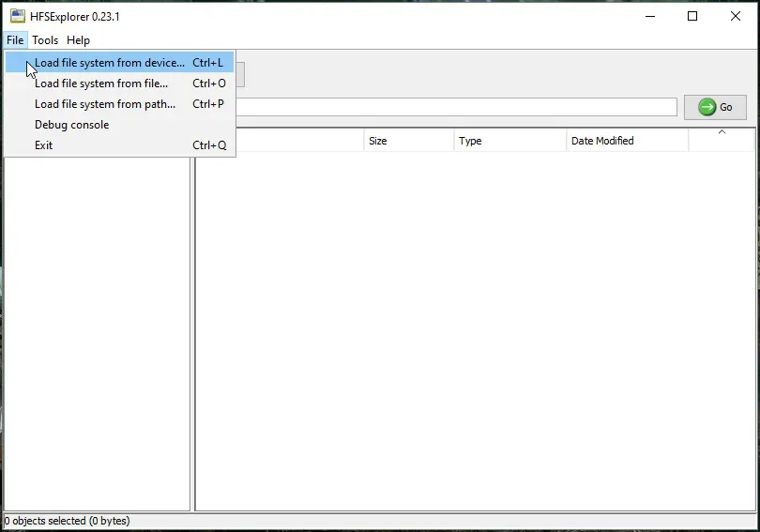Viewport: 760px width, 532px height.
Task: Choose Load file system from path
Action: click(x=119, y=104)
